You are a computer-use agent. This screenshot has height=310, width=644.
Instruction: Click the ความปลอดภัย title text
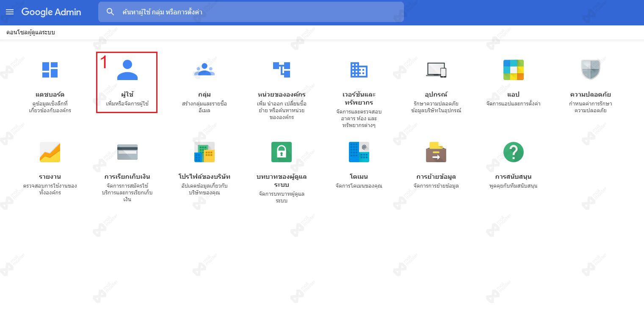(x=591, y=94)
